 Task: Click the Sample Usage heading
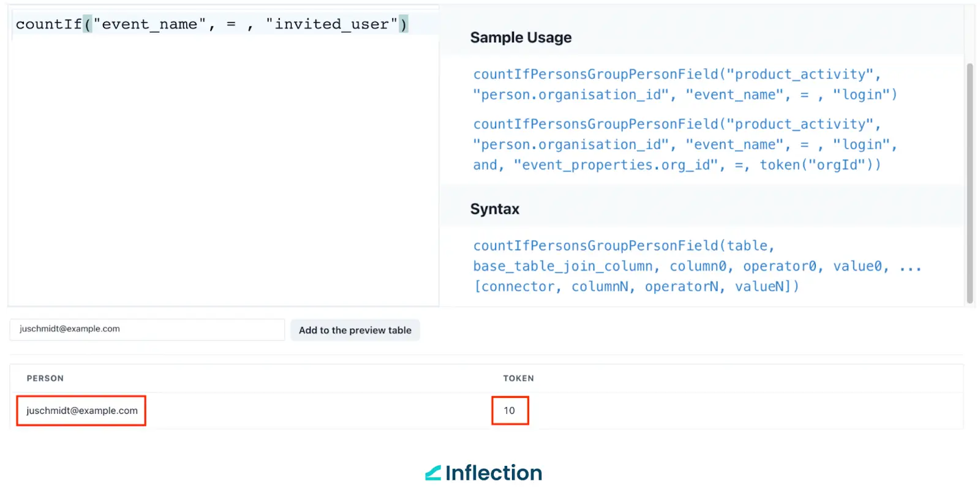click(521, 38)
